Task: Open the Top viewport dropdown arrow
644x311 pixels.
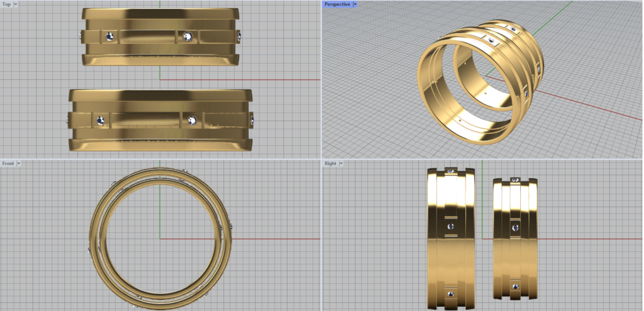Action: click(x=15, y=4)
